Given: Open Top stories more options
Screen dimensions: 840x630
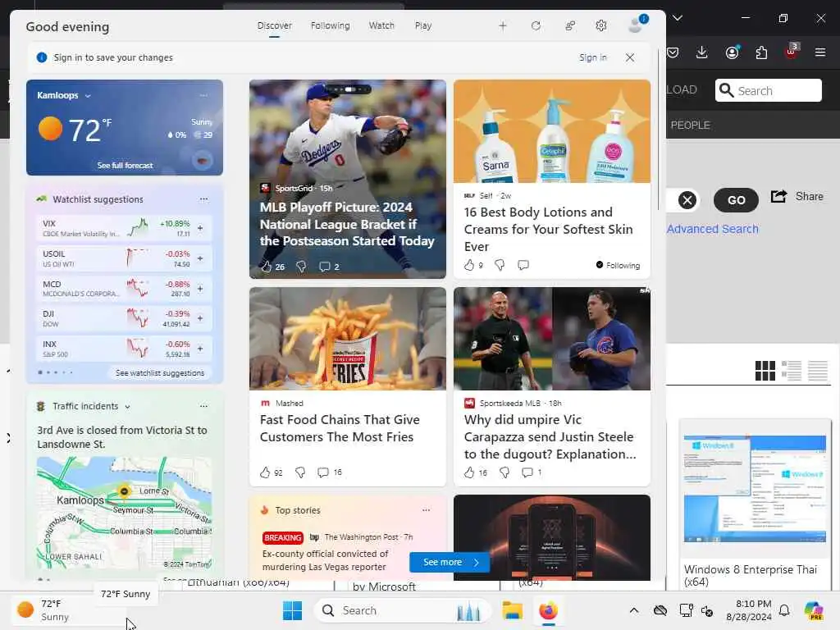Looking at the screenshot, I should click(426, 510).
